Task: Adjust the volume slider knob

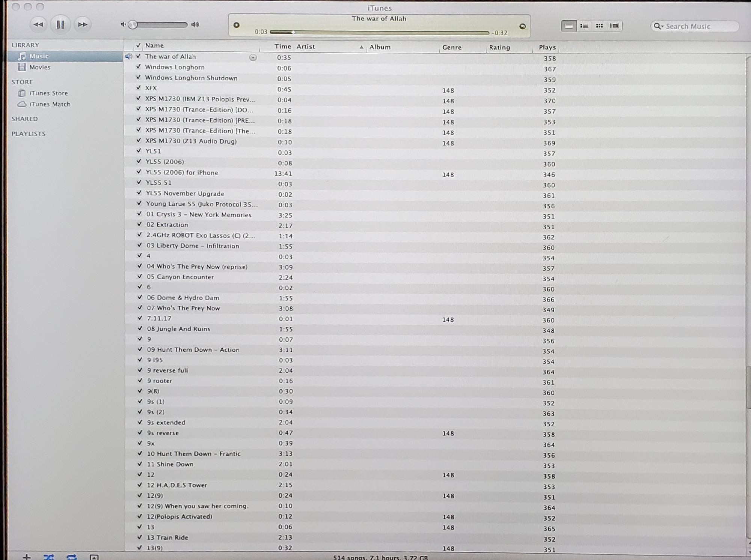Action: tap(133, 25)
